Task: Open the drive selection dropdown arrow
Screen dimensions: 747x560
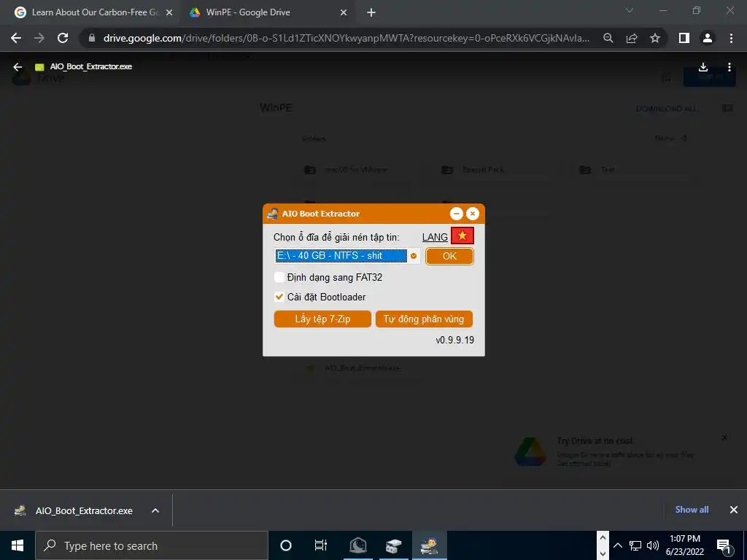Action: pyautogui.click(x=414, y=256)
